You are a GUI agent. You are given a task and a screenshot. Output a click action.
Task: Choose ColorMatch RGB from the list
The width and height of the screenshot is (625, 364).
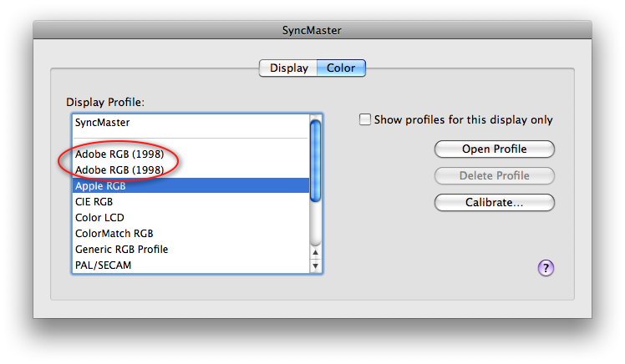(x=191, y=234)
